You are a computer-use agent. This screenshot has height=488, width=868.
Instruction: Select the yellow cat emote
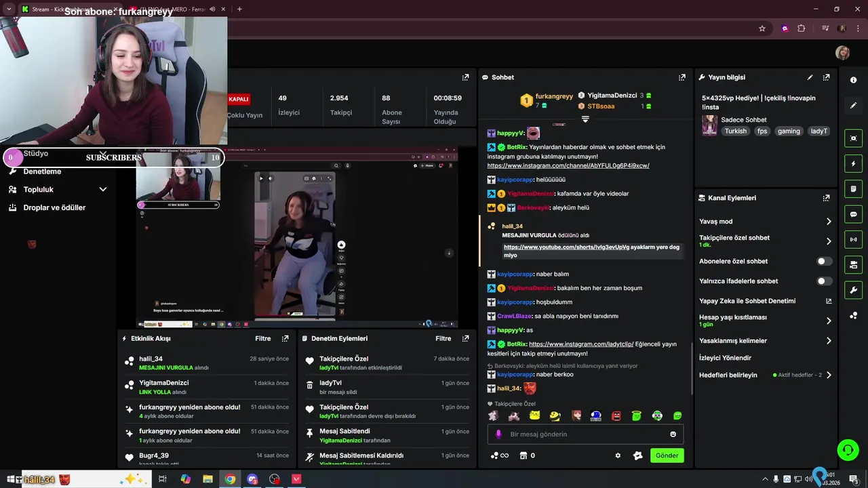(x=534, y=415)
